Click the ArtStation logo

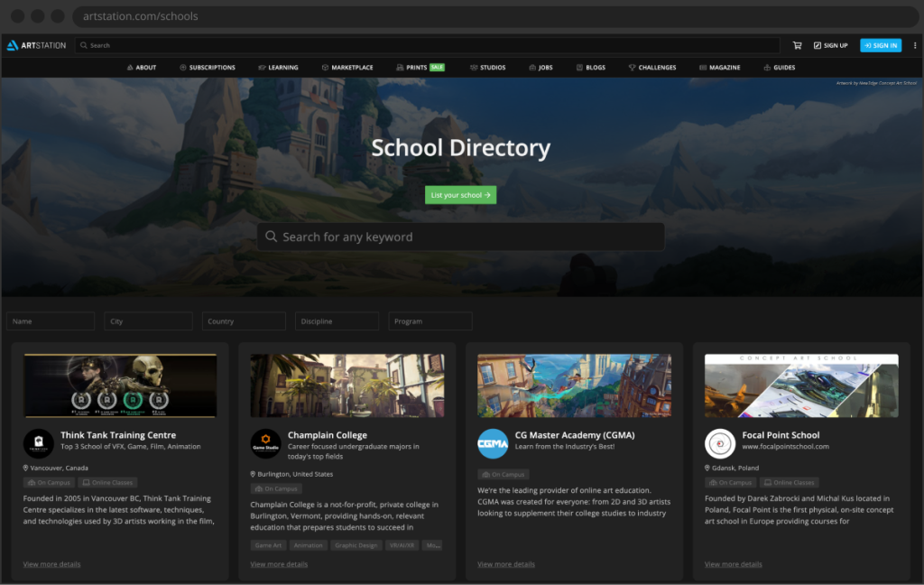click(36, 45)
